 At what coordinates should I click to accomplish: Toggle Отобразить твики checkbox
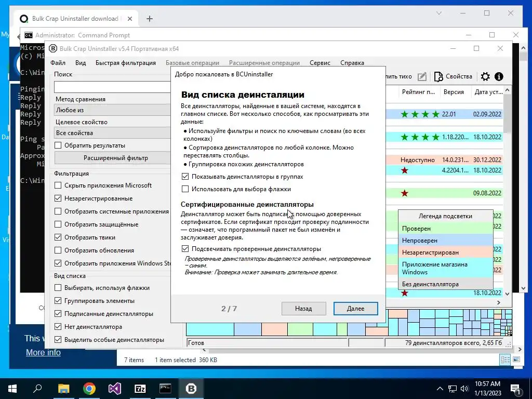coord(58,237)
